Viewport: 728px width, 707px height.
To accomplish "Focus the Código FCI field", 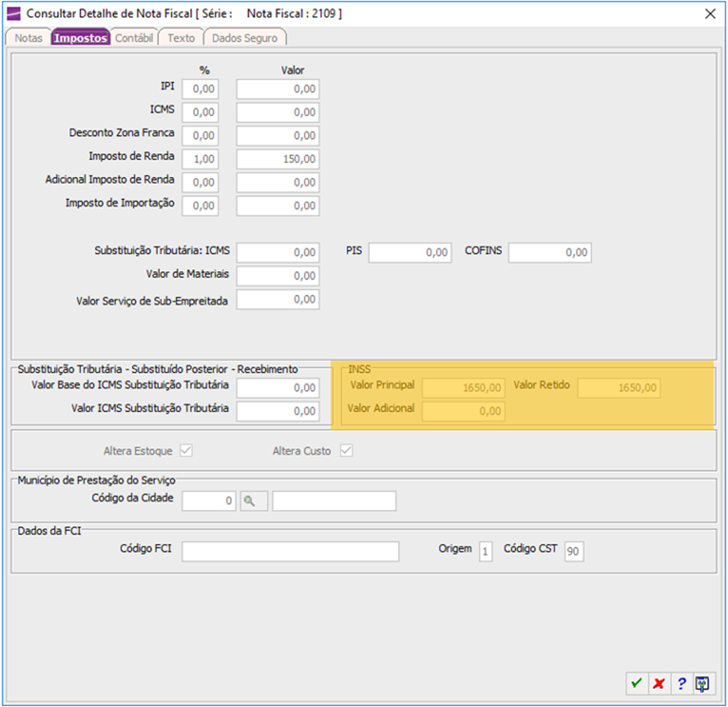I will click(290, 551).
